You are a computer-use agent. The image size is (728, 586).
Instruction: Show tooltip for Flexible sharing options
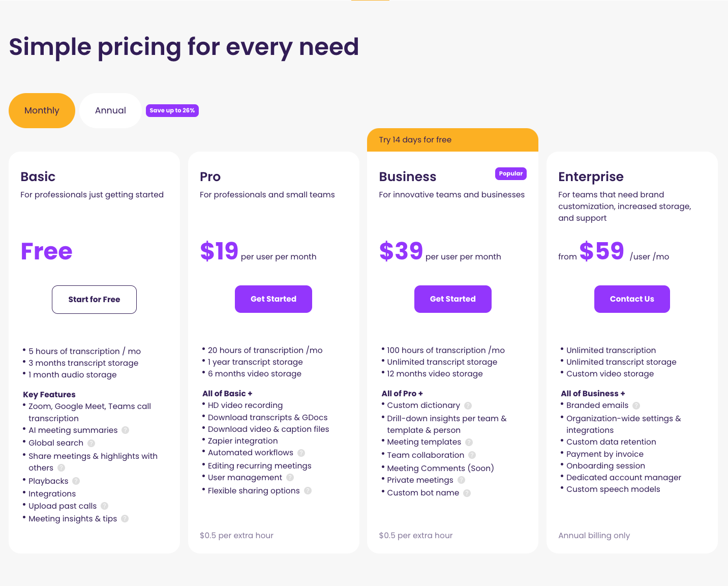pos(308,491)
